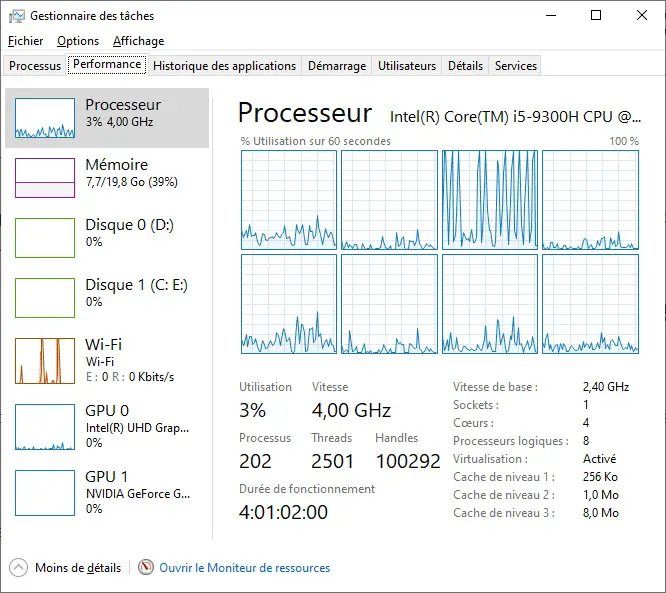Viewport: 666px width, 593px height.
Task: Click Ouvrir le Moniteur de ressources link
Action: click(245, 568)
